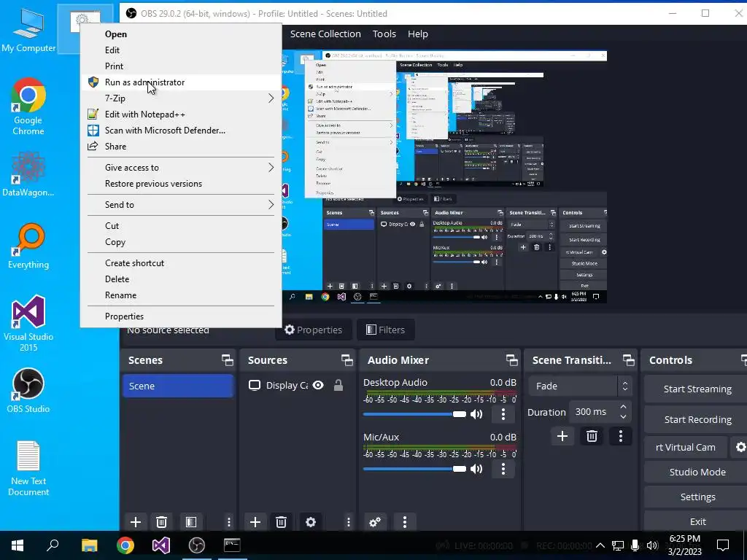The height and width of the screenshot is (560, 747).
Task: Open source Filters button
Action: point(385,330)
